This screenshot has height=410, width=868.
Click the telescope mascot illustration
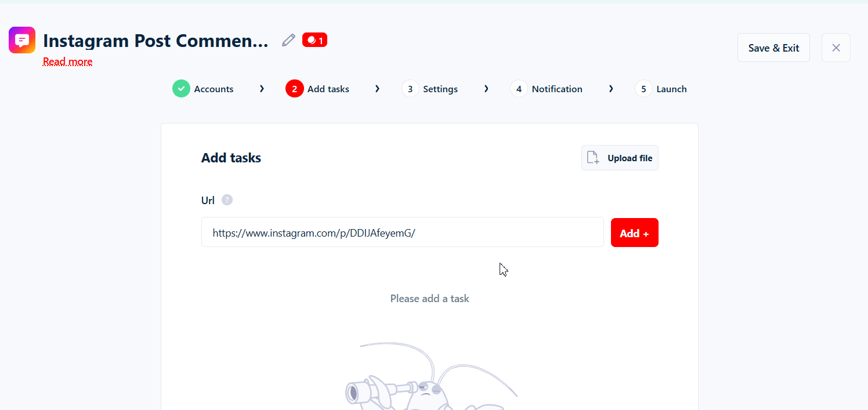pyautogui.click(x=429, y=377)
